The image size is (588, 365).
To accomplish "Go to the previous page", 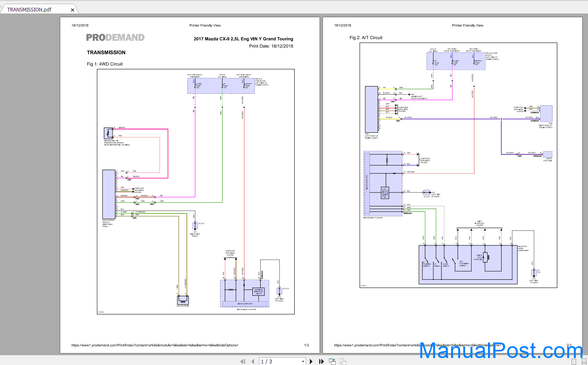I will (x=253, y=361).
